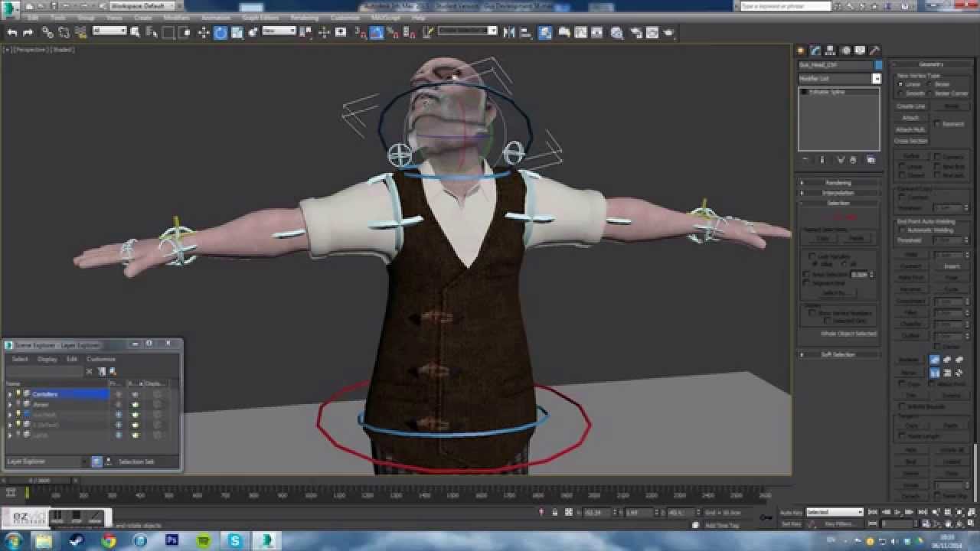This screenshot has height=551, width=980.
Task: Click the object color swatch beside name
Action: click(878, 65)
